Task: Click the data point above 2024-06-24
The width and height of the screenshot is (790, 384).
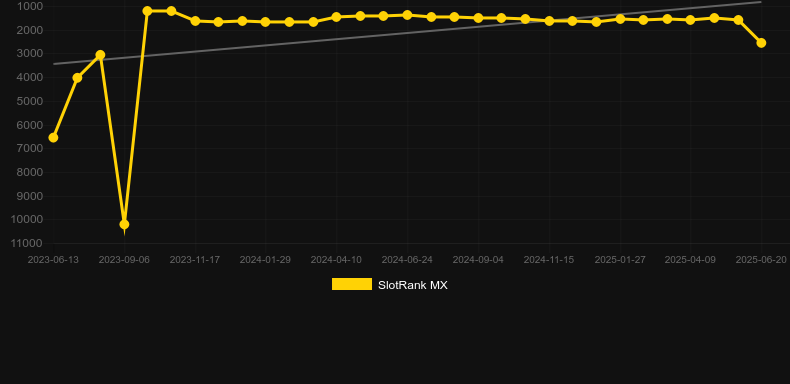Action: point(407,15)
